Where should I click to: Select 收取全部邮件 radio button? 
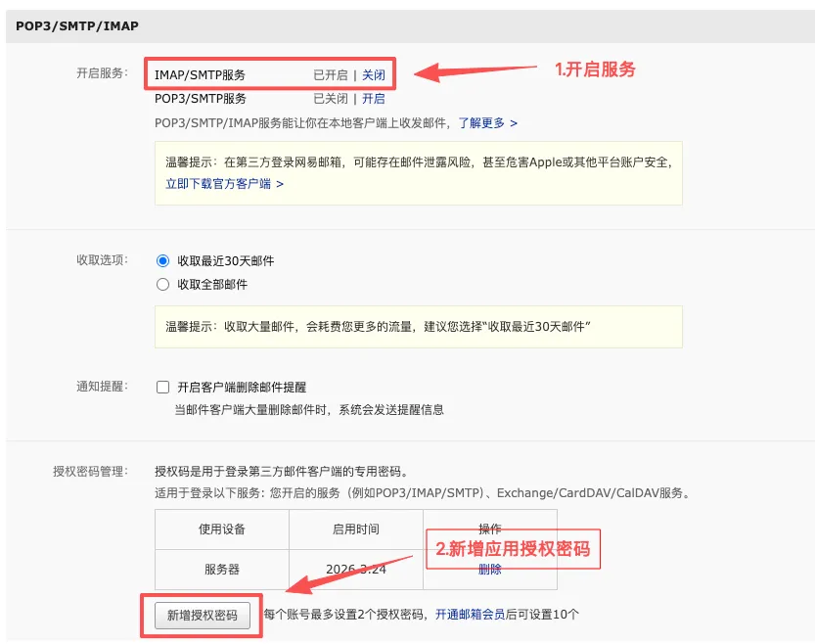click(x=162, y=284)
